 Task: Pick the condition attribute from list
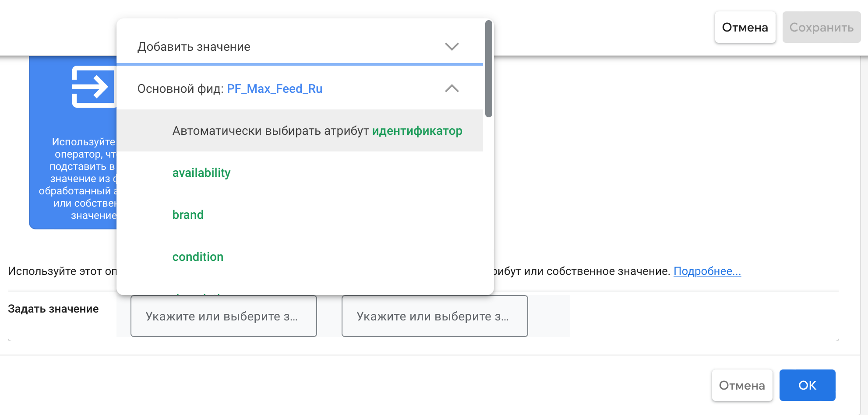point(198,257)
